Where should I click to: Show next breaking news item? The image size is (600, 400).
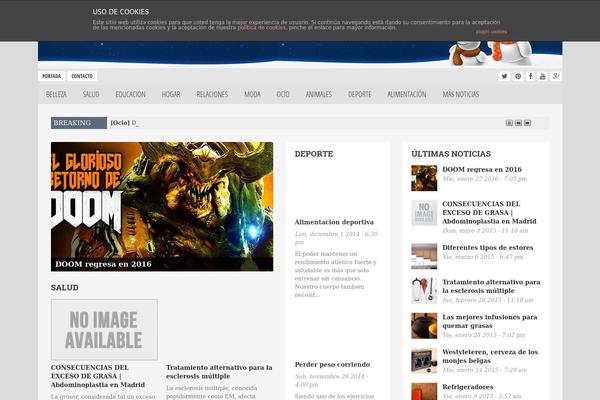[527, 123]
